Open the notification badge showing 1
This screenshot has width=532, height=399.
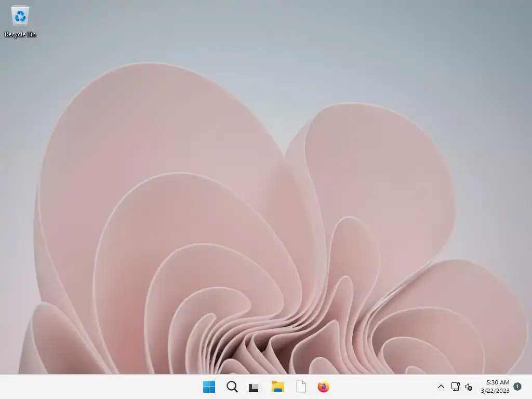517,387
